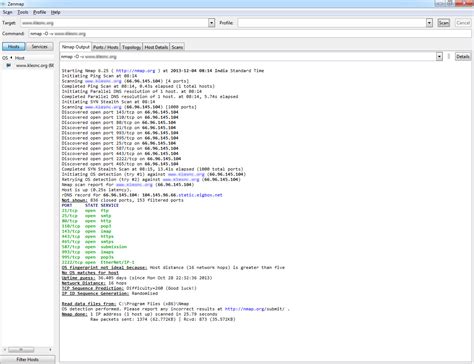Click the 'Network Distance:' line
The height and width of the screenshot is (364, 474).
[94, 283]
